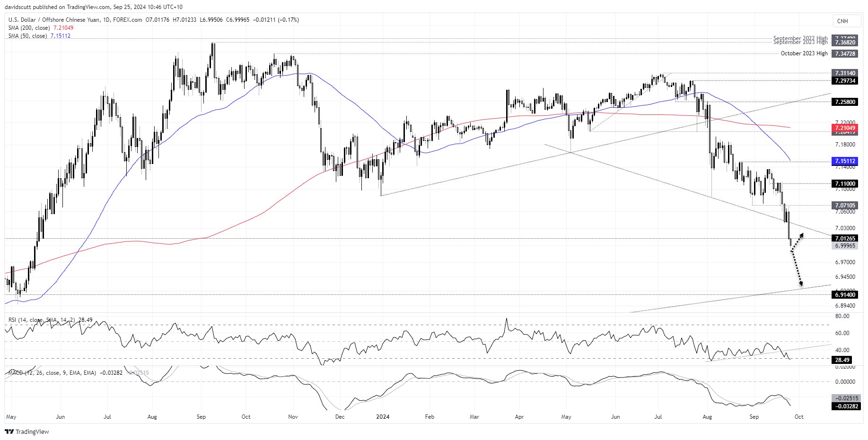Select the 7.11000 price level label

tap(845, 184)
